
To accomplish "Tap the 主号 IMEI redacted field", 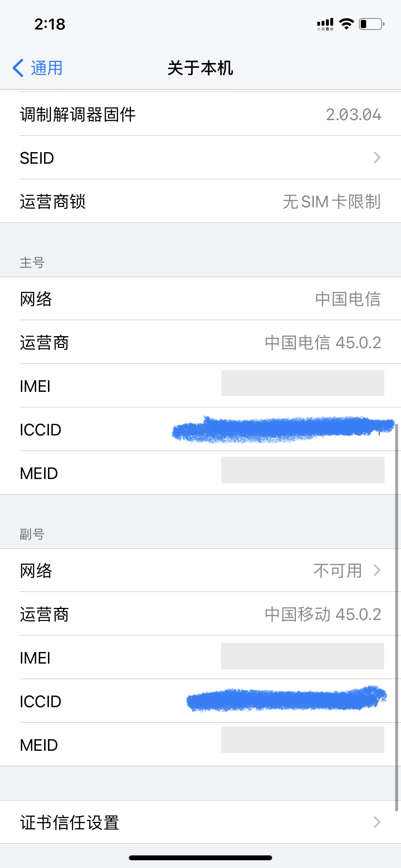I will pos(303,383).
